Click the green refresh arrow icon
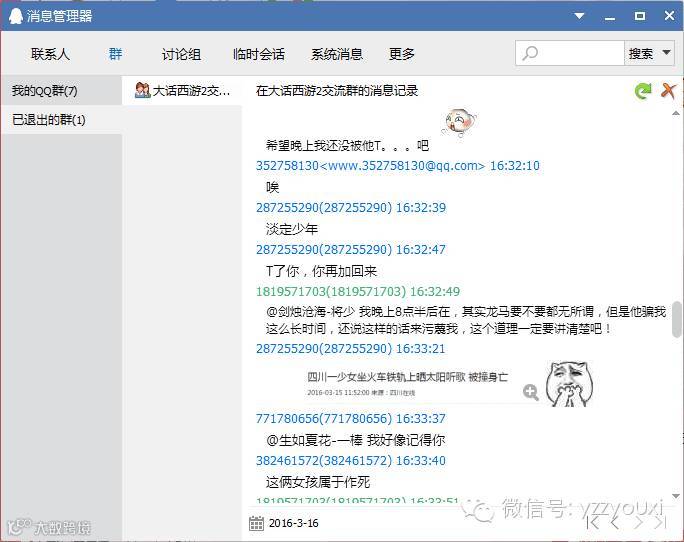The width and height of the screenshot is (684, 542). (643, 91)
